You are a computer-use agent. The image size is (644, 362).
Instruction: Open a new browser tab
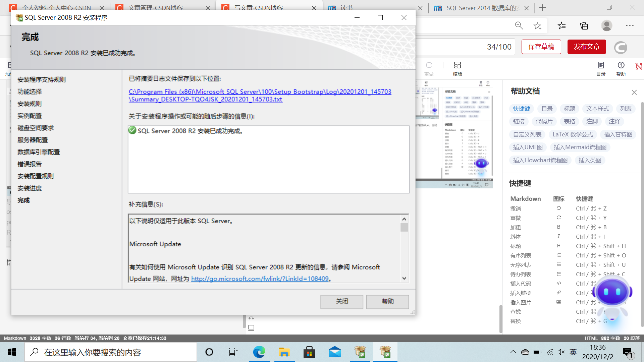tap(543, 8)
